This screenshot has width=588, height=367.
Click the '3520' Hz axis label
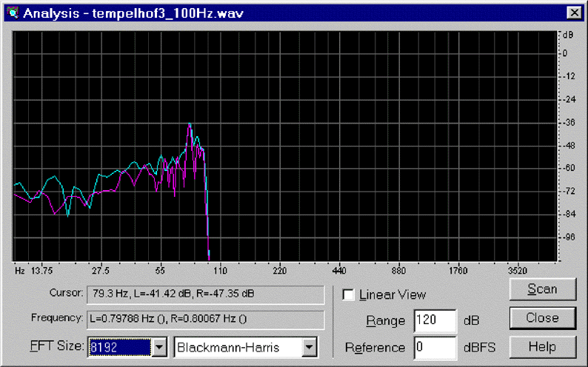tap(518, 271)
